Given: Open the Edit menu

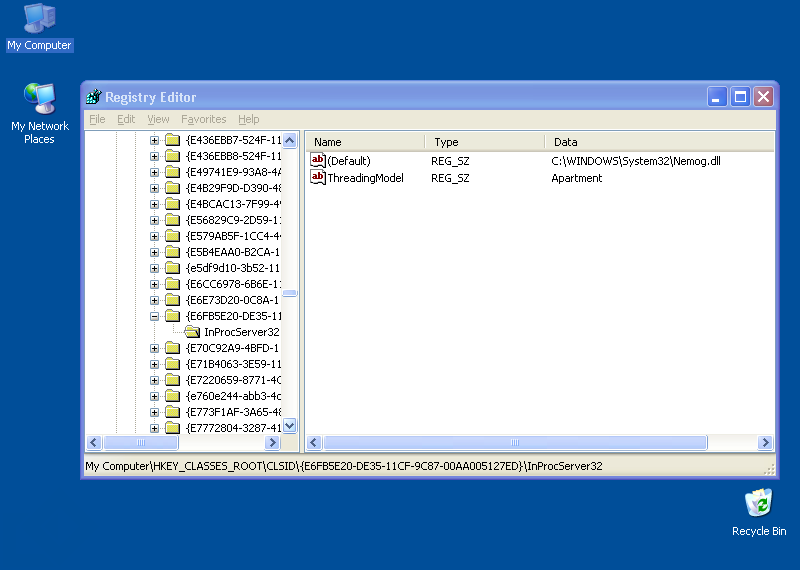Looking at the screenshot, I should click(126, 119).
